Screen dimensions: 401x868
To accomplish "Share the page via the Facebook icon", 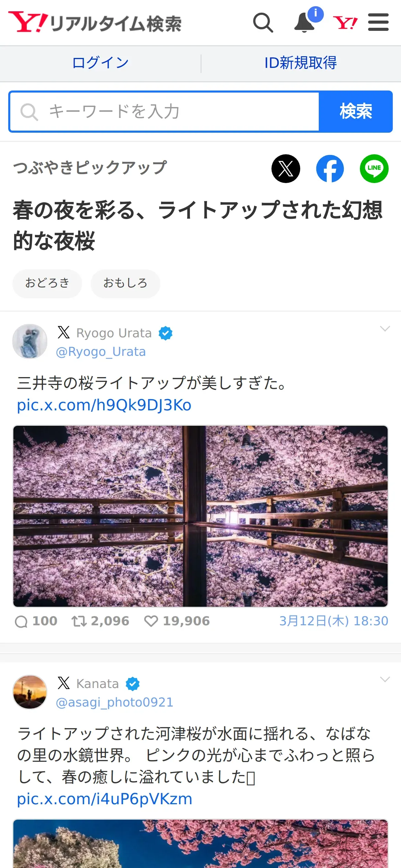I will point(330,168).
